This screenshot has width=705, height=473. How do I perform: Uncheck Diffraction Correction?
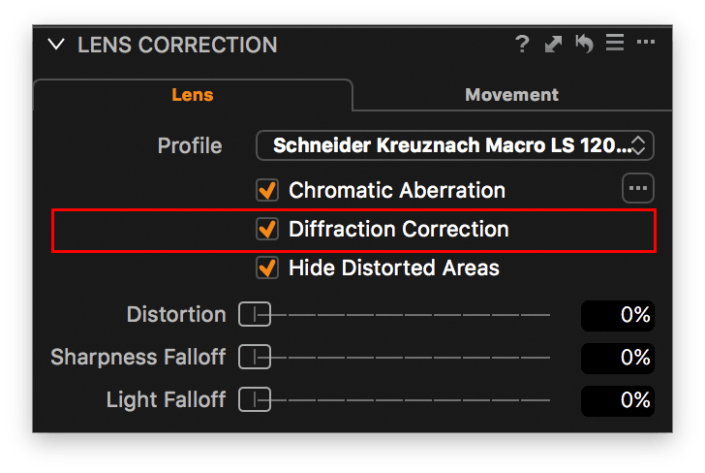pyautogui.click(x=267, y=229)
